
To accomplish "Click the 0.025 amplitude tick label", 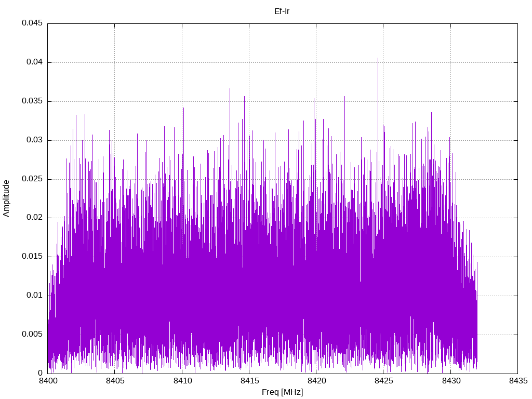I will [x=32, y=179].
